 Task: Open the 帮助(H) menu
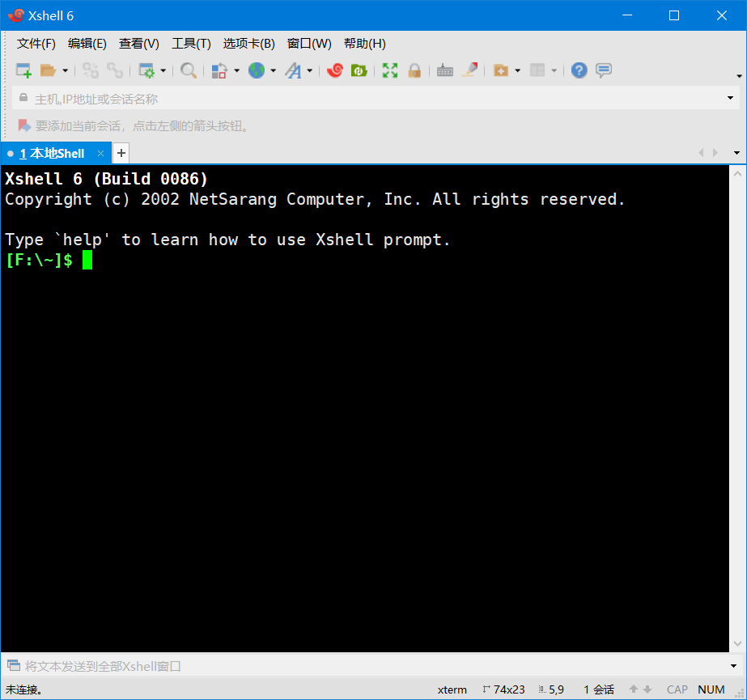point(364,44)
